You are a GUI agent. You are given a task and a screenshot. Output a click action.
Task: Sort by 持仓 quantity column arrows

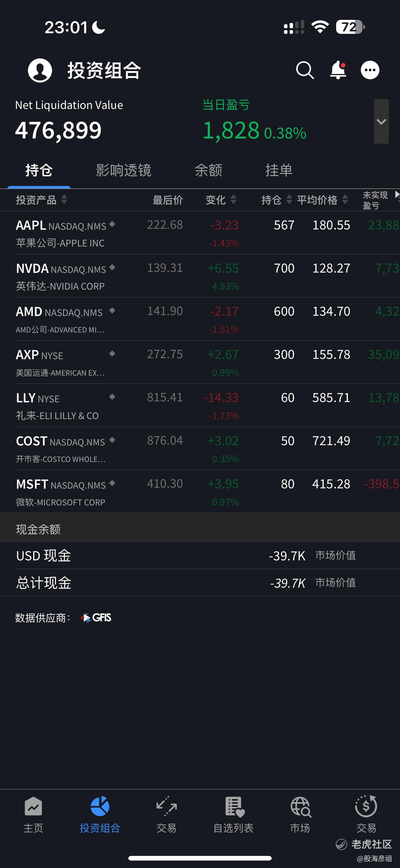coord(289,200)
